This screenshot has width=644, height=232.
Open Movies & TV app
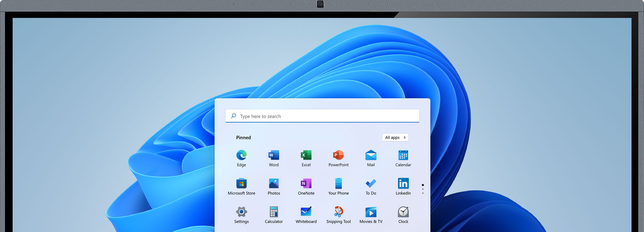pos(371,215)
